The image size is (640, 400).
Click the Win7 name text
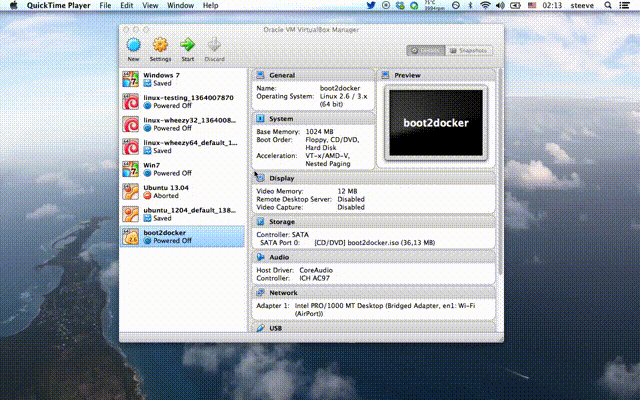151,165
